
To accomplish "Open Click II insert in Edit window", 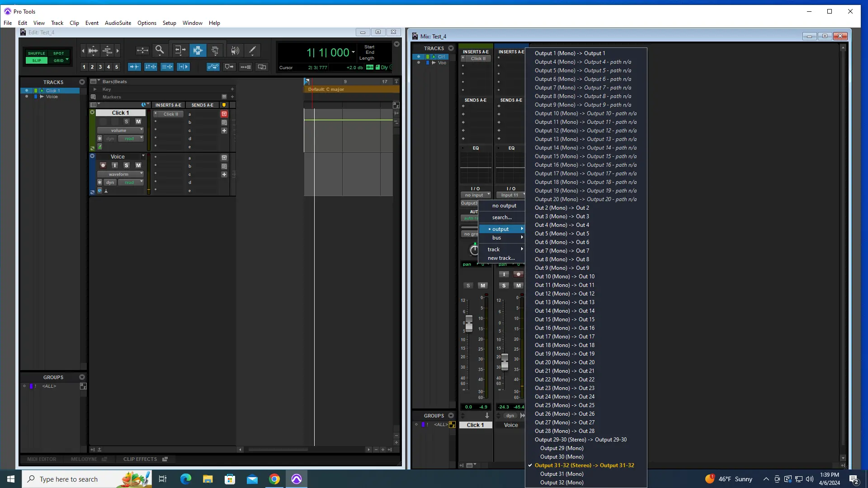I will coord(171,114).
